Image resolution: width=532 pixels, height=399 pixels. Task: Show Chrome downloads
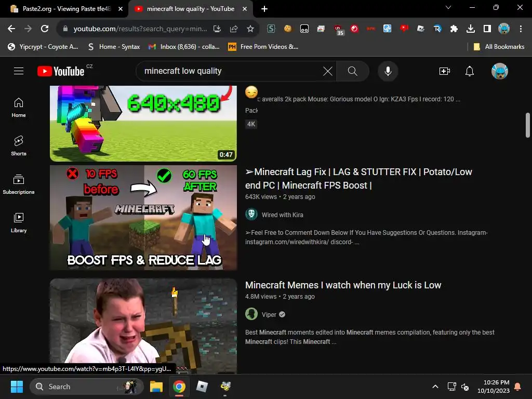pyautogui.click(x=471, y=29)
